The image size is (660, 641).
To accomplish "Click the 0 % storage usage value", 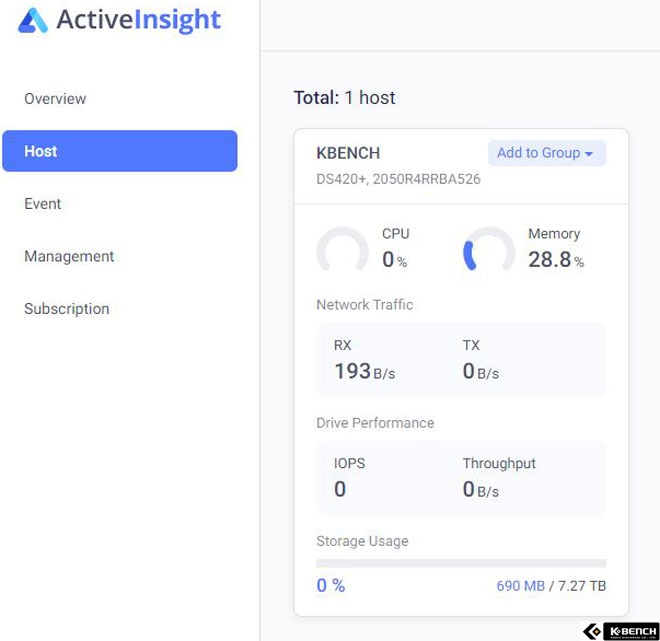I will pos(331,585).
